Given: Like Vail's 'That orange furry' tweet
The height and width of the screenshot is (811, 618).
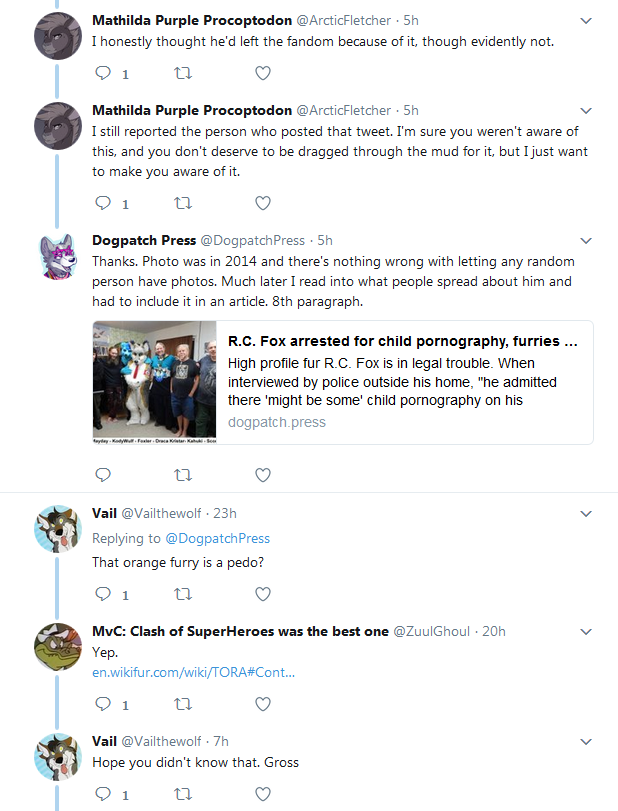Looking at the screenshot, I should [263, 594].
